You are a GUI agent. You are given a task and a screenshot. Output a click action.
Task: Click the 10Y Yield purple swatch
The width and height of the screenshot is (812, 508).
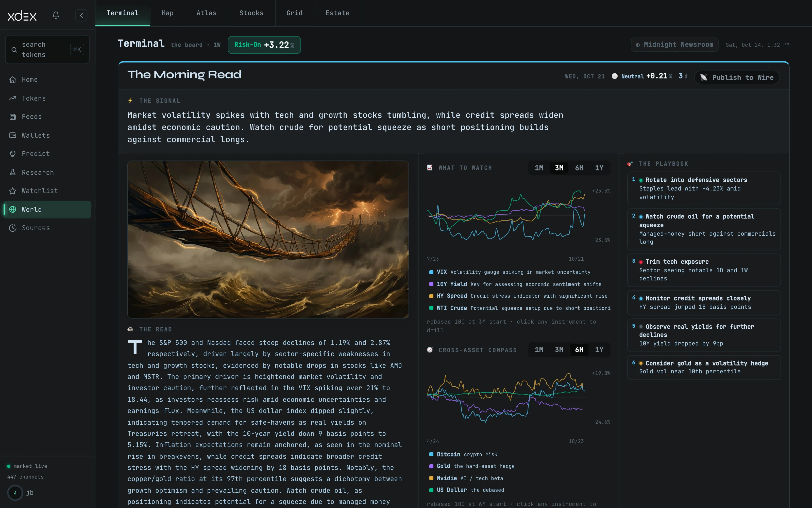coord(431,284)
